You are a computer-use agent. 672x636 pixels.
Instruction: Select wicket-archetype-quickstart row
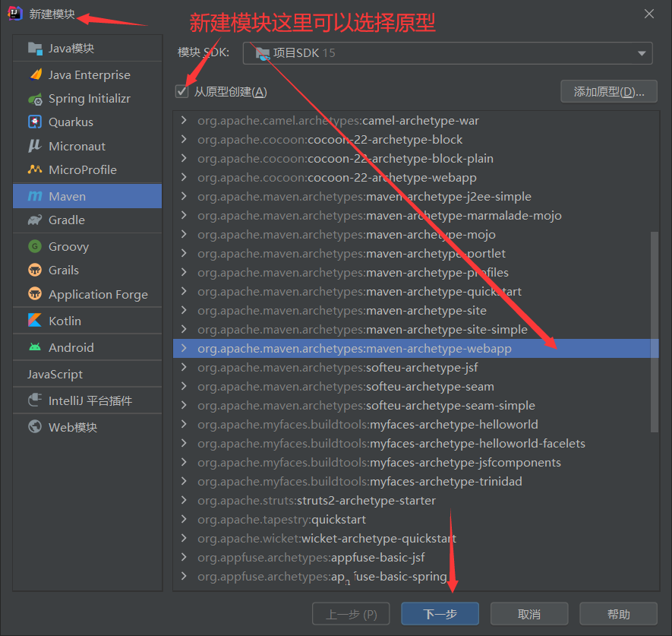coord(415,538)
